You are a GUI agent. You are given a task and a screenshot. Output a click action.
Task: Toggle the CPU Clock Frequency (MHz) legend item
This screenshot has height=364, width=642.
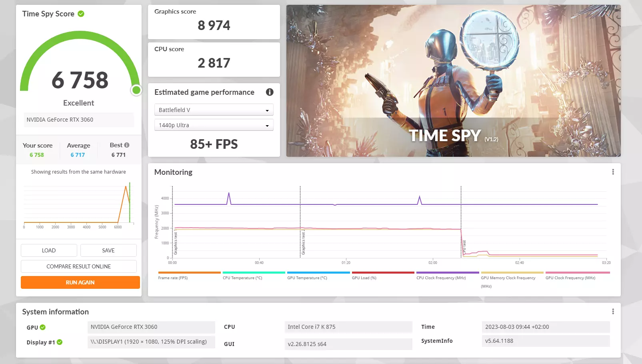[x=441, y=278]
